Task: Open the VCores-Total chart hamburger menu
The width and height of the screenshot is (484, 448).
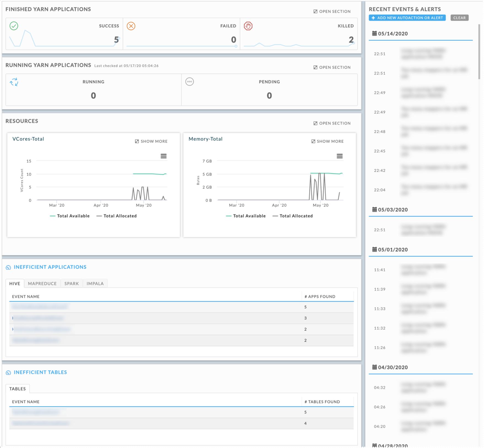Action: click(164, 156)
